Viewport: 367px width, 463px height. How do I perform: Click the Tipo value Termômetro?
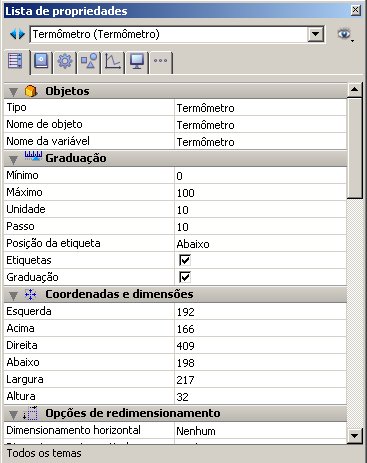[x=206, y=108]
